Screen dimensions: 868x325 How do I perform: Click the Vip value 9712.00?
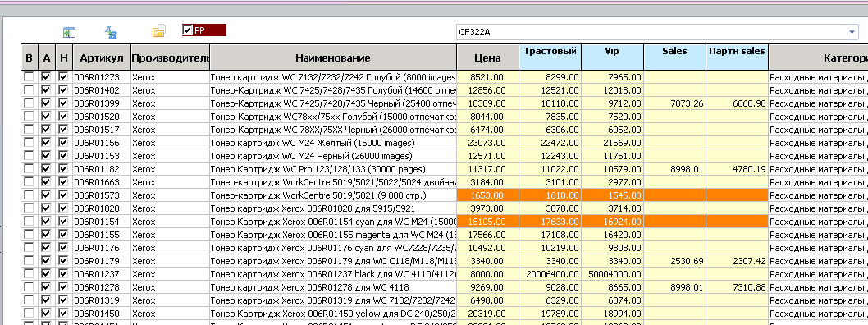click(612, 103)
